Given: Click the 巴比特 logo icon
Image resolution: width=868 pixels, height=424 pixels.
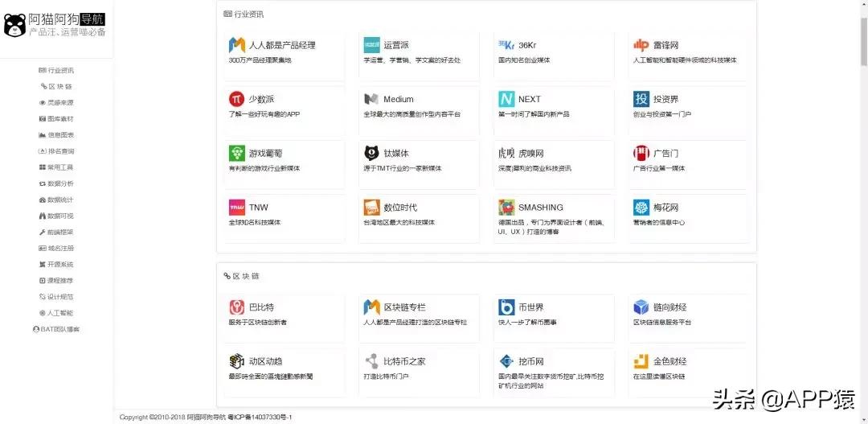Looking at the screenshot, I should tap(237, 307).
